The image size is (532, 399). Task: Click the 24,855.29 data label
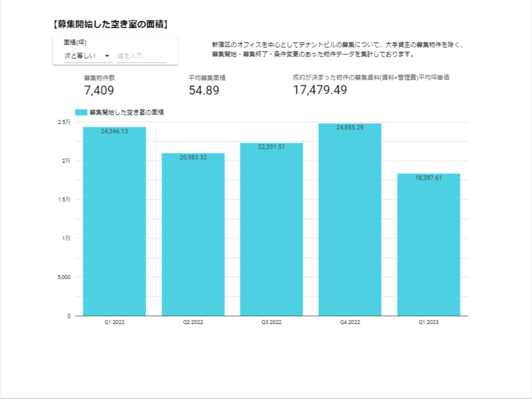point(350,127)
